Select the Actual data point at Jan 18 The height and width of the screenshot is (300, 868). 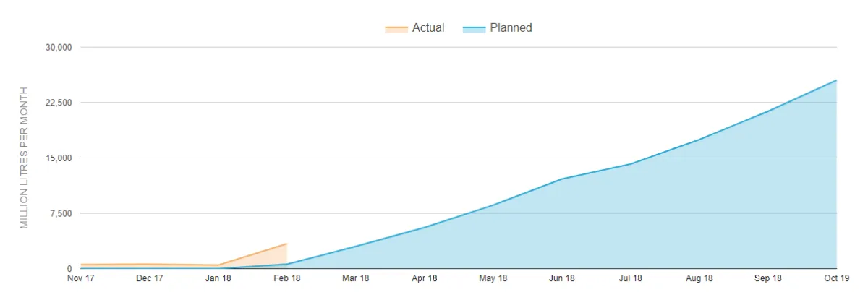pyautogui.click(x=218, y=265)
